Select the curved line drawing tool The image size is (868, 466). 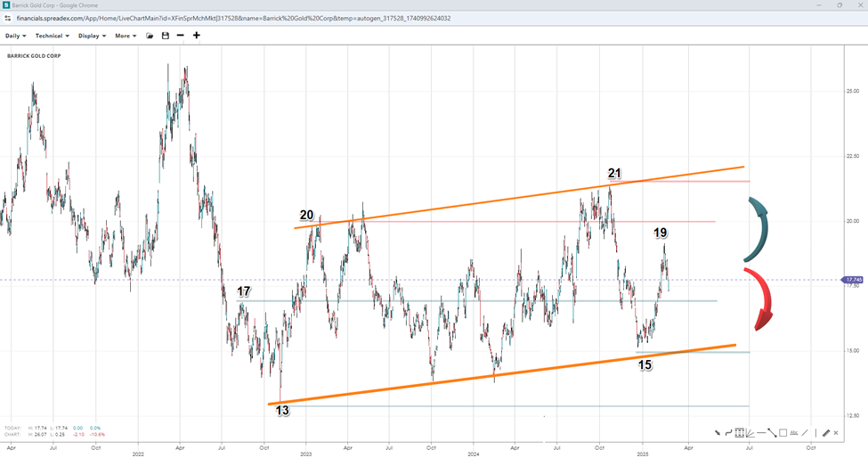[x=728, y=433]
